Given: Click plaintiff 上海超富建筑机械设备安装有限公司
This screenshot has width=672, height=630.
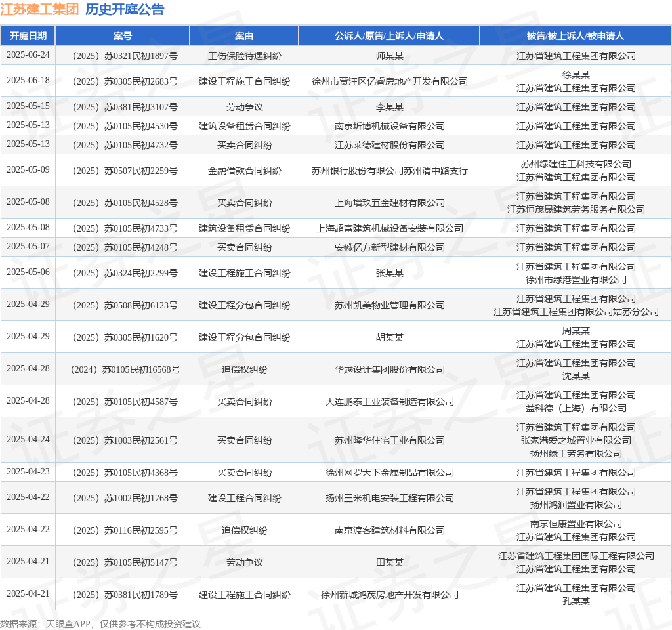Looking at the screenshot, I should pos(390,228).
